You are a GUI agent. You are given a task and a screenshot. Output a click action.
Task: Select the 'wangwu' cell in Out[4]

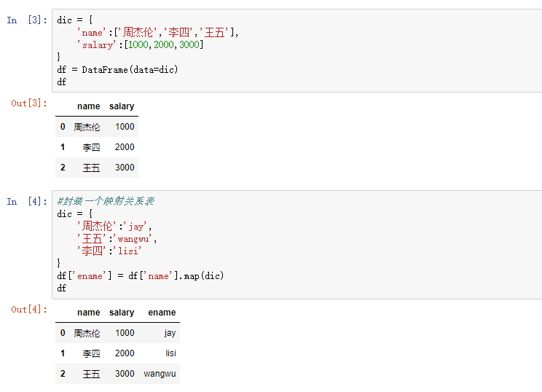(160, 374)
